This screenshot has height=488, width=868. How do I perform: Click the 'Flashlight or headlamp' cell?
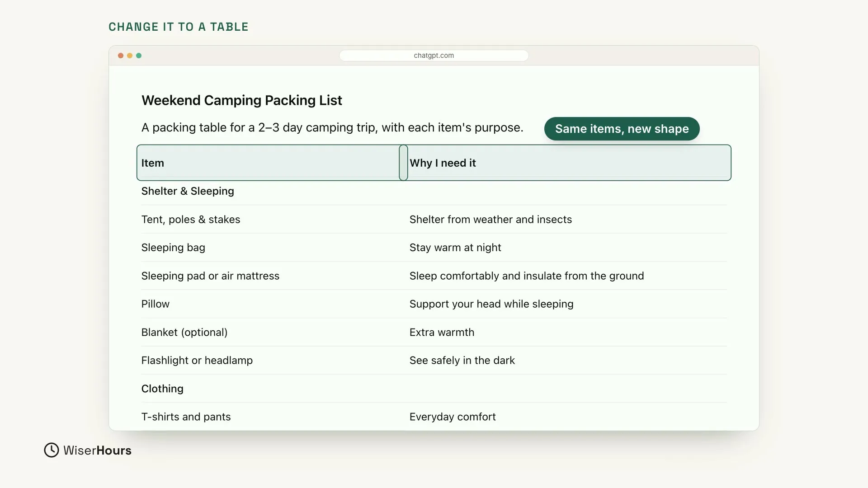click(197, 361)
